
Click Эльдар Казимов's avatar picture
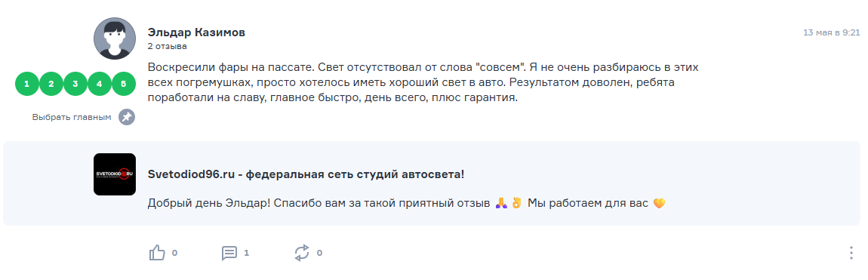click(x=115, y=38)
